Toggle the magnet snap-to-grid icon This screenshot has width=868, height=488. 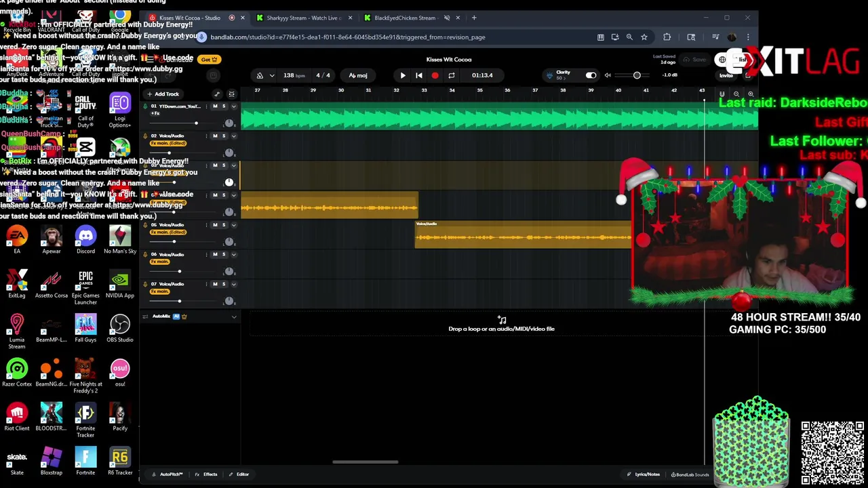[722, 94]
